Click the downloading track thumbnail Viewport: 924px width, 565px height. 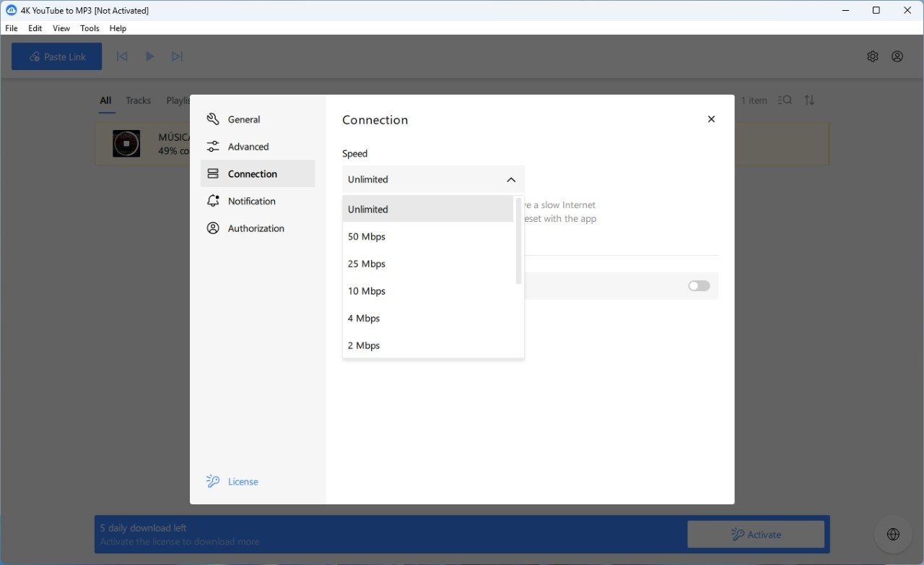tap(126, 144)
